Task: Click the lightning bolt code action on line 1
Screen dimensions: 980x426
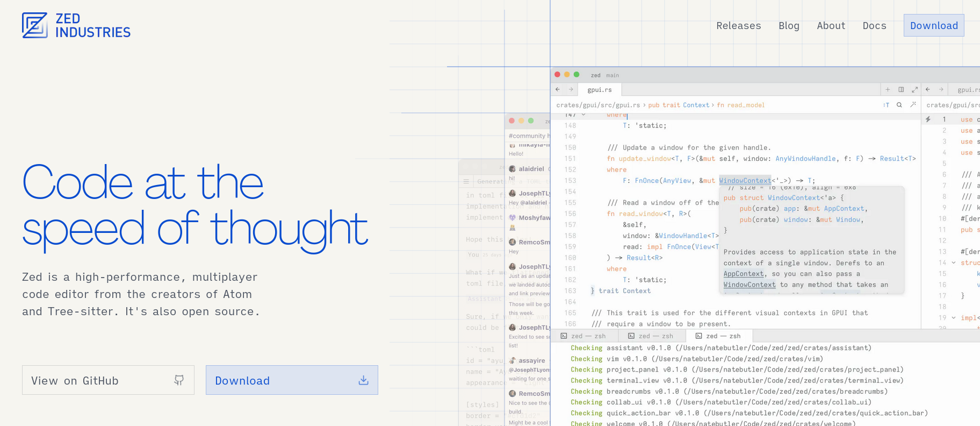Action: (x=928, y=119)
